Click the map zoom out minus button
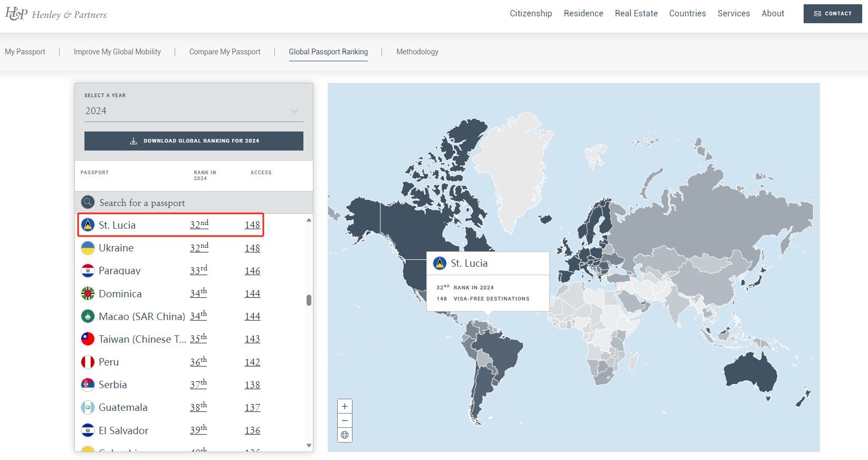The image size is (868, 460). 345,420
